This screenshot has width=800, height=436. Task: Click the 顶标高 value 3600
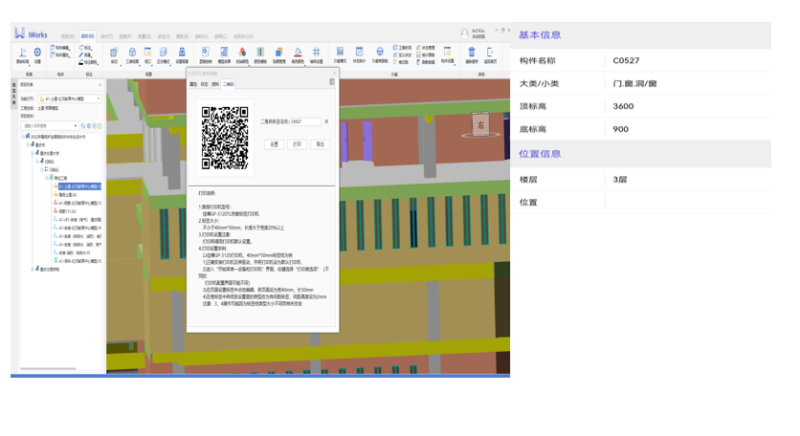coord(623,106)
